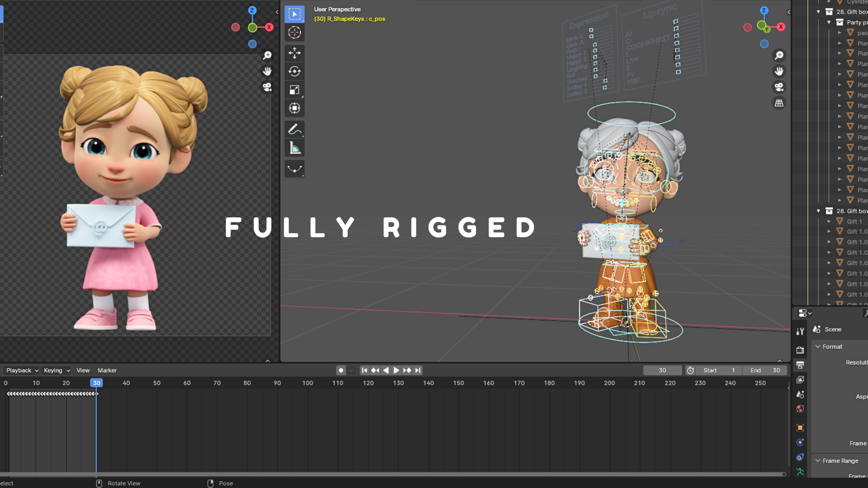Viewport: 868px width, 488px height.
Task: Switch viewport to camera view
Action: (779, 87)
